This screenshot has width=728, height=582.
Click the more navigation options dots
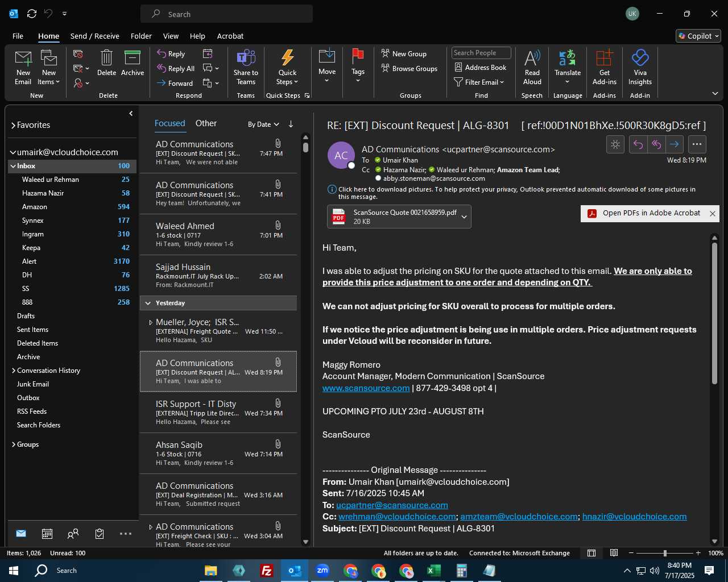point(126,533)
